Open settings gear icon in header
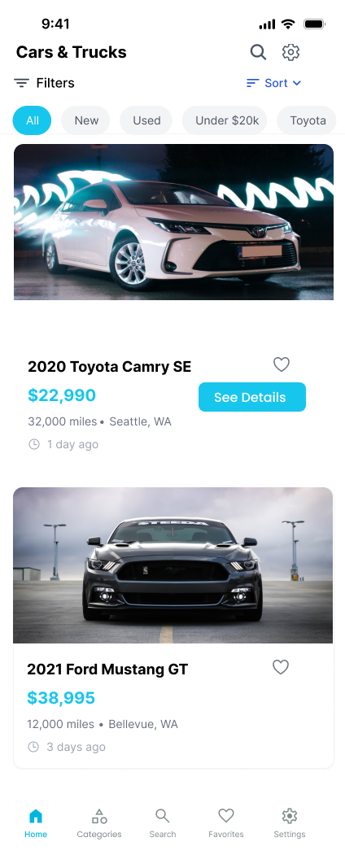 [290, 52]
